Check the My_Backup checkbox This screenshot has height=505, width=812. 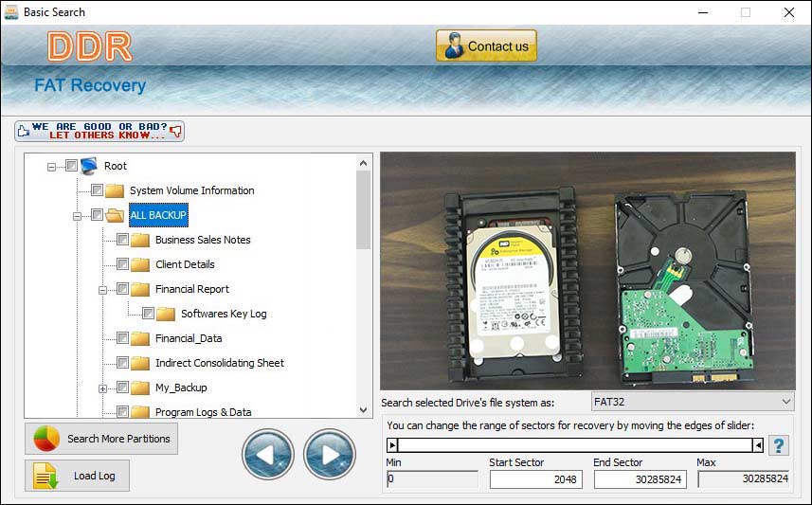click(x=122, y=387)
